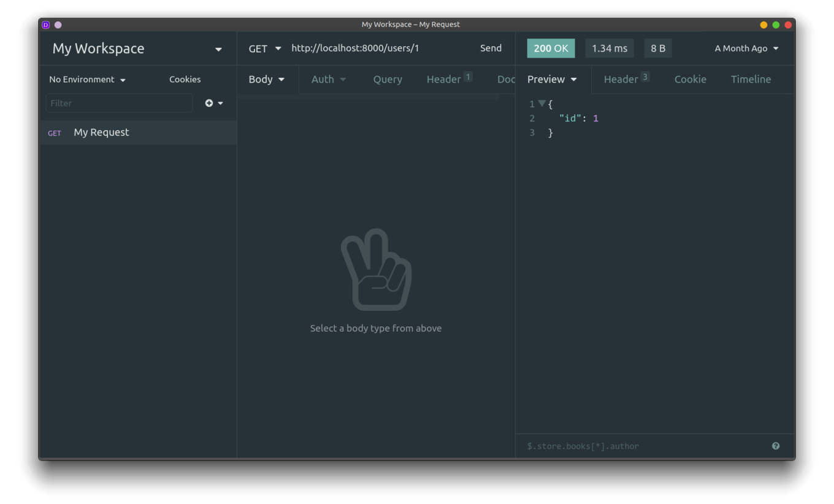Open the response Cookie tab
Viewport: 834px width, 504px height.
(690, 79)
